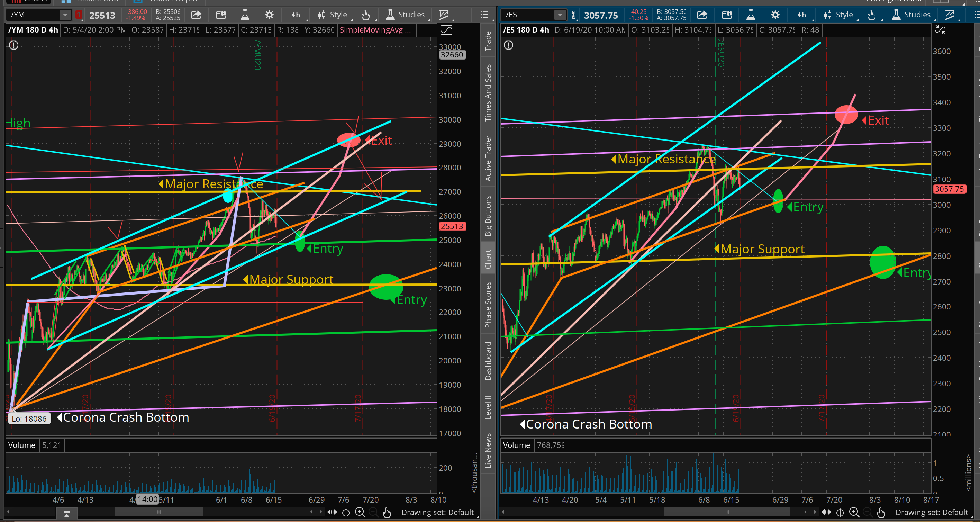The height and width of the screenshot is (522, 980).
Task: Click expand time axis arrows below /YM chart
Action: (x=332, y=513)
